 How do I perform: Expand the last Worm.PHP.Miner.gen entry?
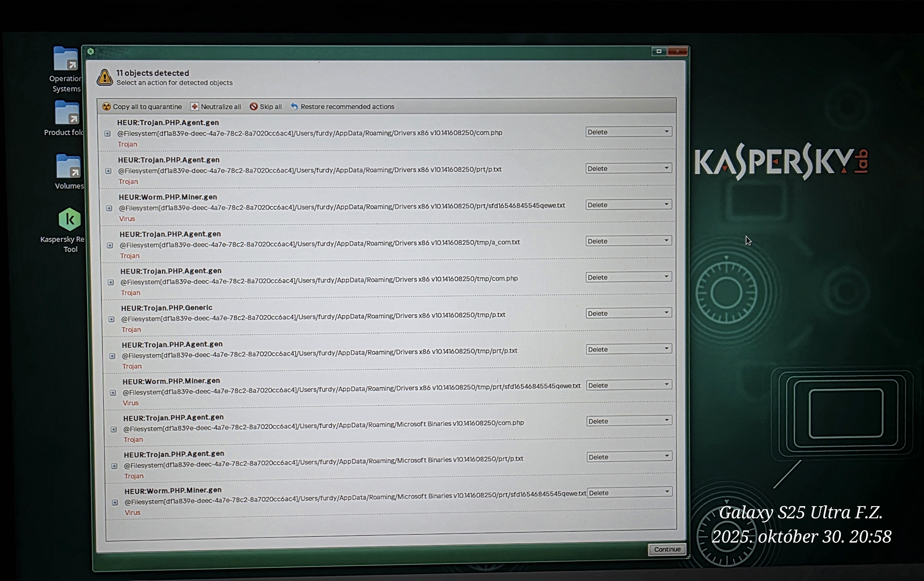tap(115, 502)
